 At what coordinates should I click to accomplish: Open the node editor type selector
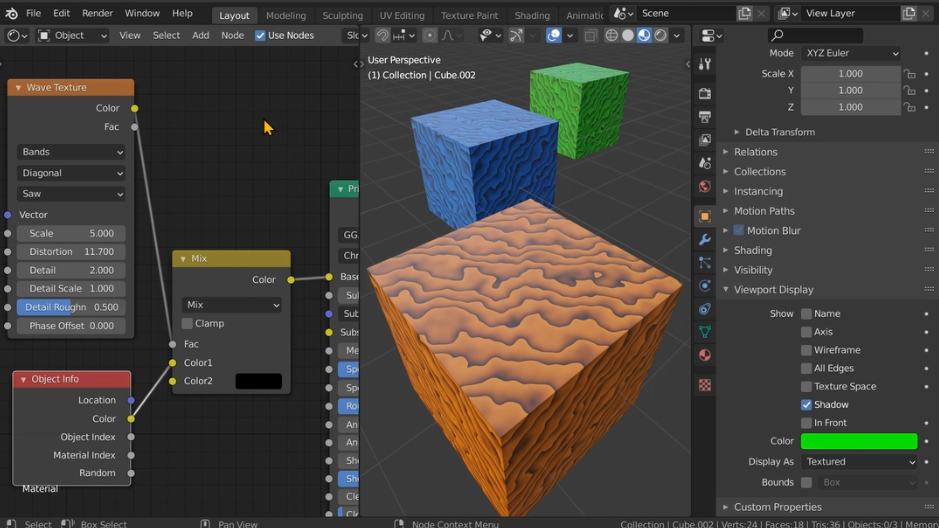[x=17, y=35]
